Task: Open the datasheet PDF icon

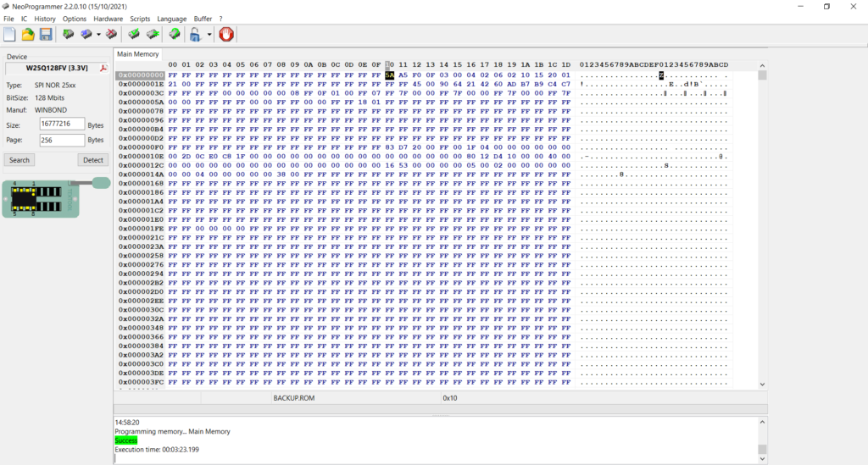Action: [103, 69]
